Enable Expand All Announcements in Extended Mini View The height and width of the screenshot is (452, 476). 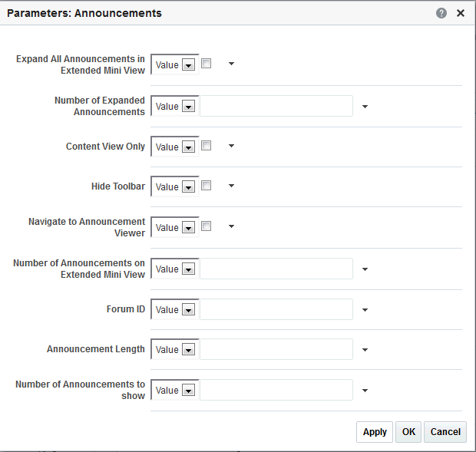pyautogui.click(x=206, y=64)
